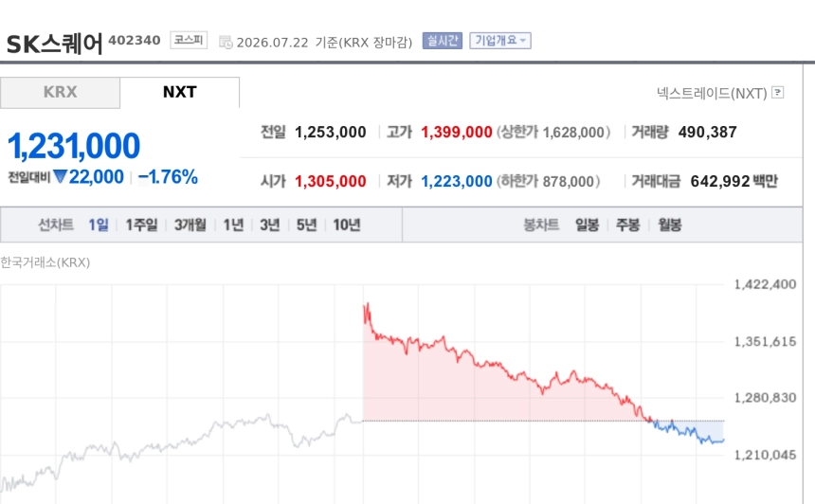Open the 주봉 weekly candle chart
Screen dimensions: 815x504
click(x=628, y=225)
